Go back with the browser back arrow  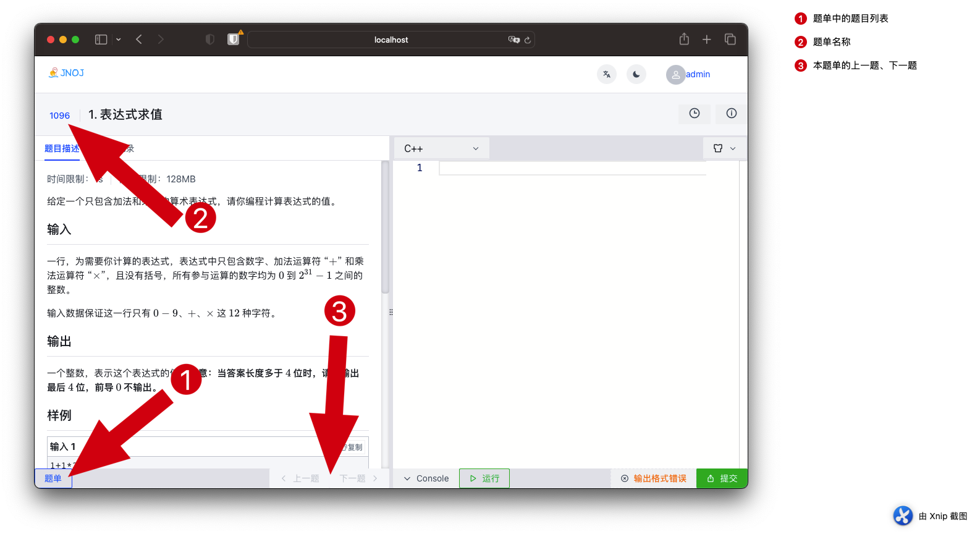pos(139,40)
